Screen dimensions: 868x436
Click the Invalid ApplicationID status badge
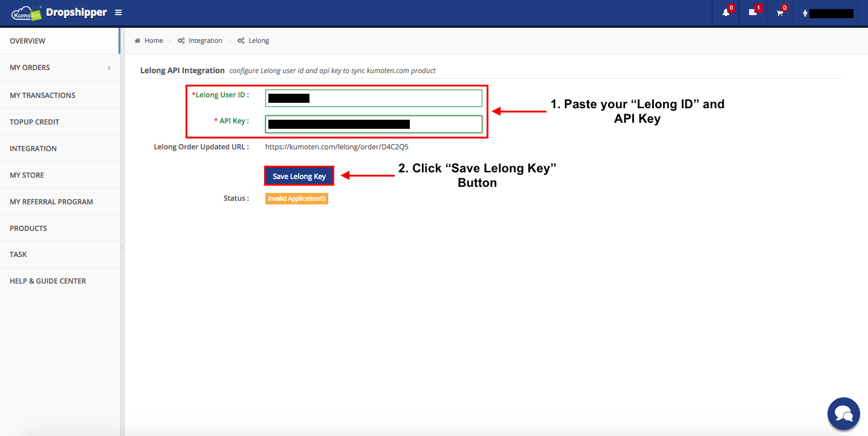pyautogui.click(x=297, y=198)
